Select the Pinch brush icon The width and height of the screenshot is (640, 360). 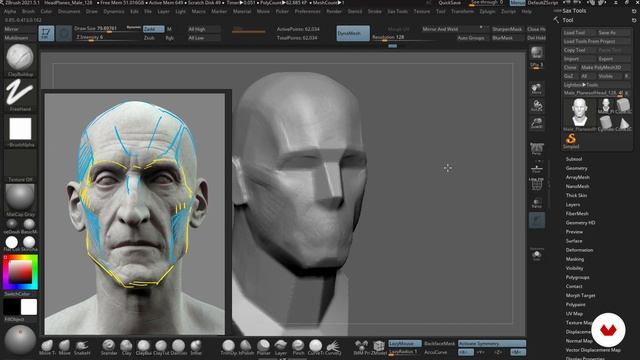[298, 347]
